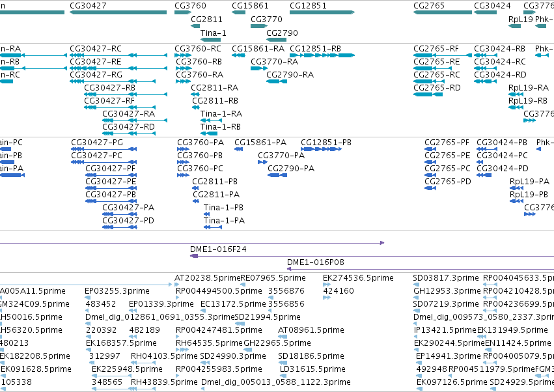Open transcript CG2790-RA
This screenshot has height=392, width=554.
[277, 81]
